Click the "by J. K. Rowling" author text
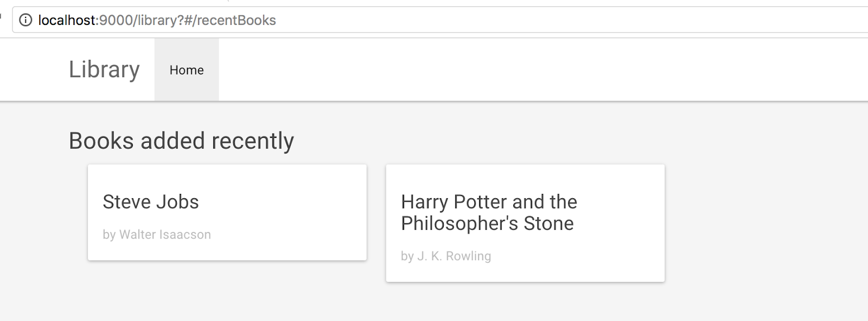 pyautogui.click(x=446, y=256)
